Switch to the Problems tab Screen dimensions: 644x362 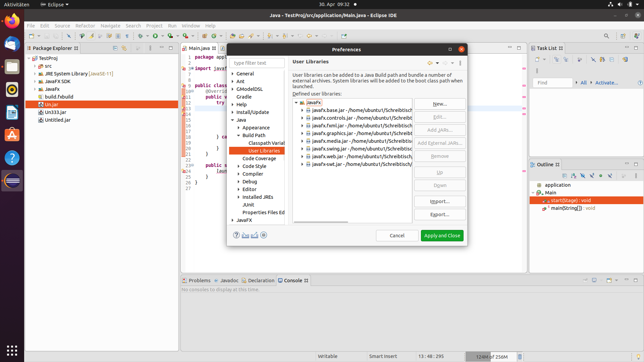[197, 281]
